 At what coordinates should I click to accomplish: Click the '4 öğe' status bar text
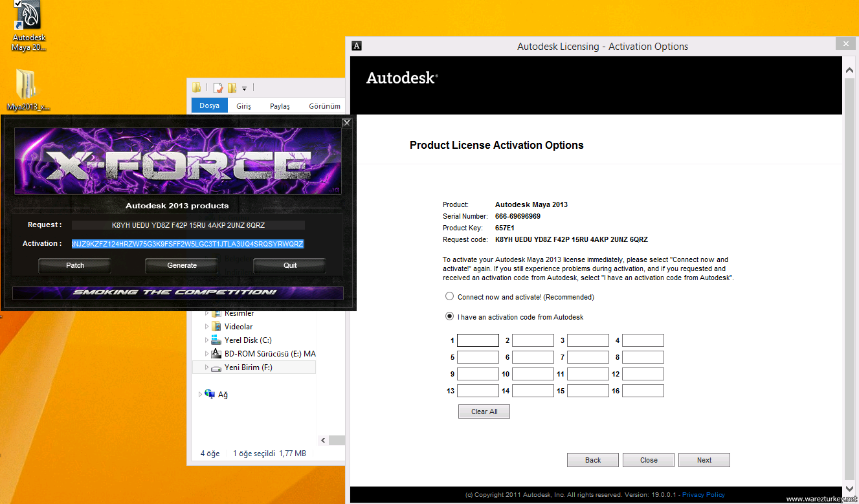click(210, 454)
